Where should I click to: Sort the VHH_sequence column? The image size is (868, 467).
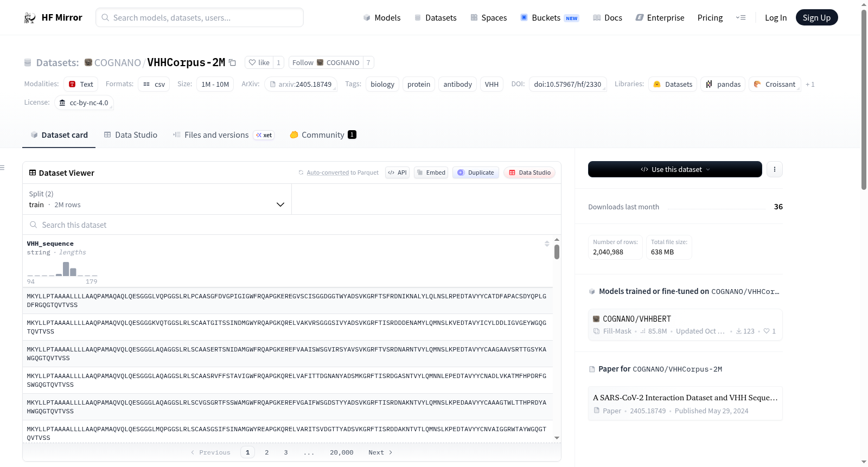point(547,244)
